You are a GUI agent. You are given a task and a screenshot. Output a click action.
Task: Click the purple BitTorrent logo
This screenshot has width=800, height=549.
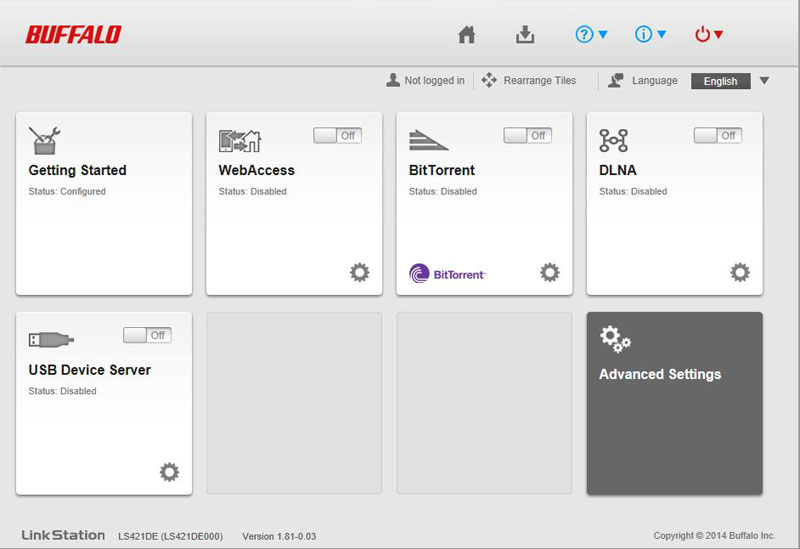447,273
